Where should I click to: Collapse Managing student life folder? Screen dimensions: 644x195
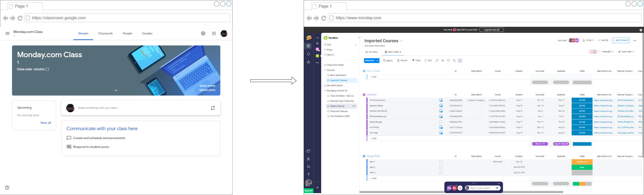click(x=325, y=91)
